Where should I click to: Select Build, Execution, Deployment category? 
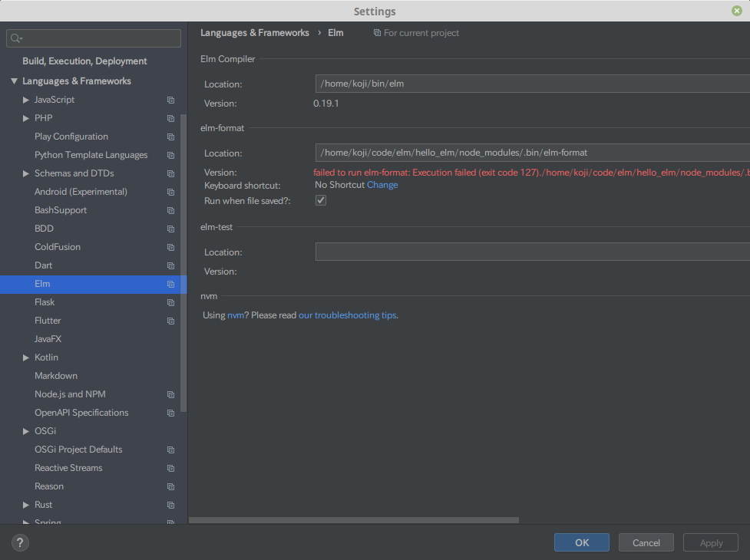[84, 61]
